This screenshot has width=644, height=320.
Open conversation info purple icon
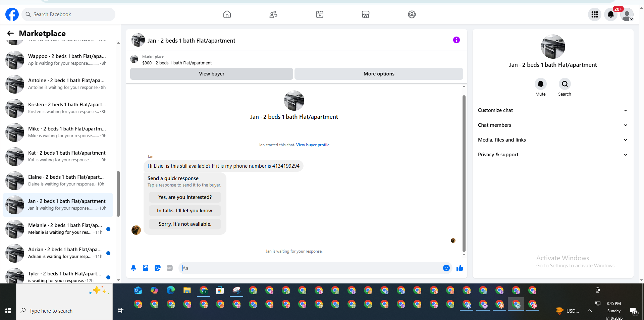click(457, 40)
